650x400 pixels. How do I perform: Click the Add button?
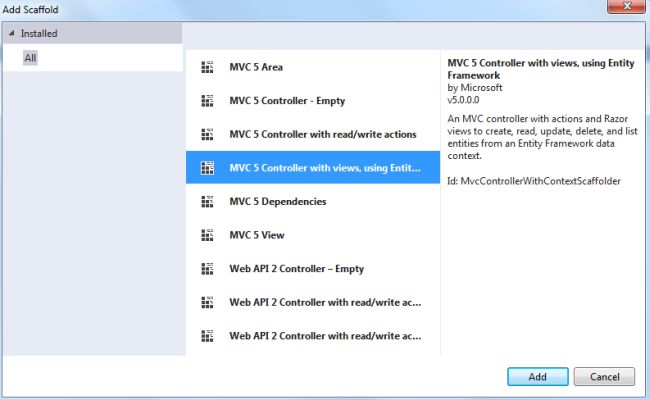(538, 376)
